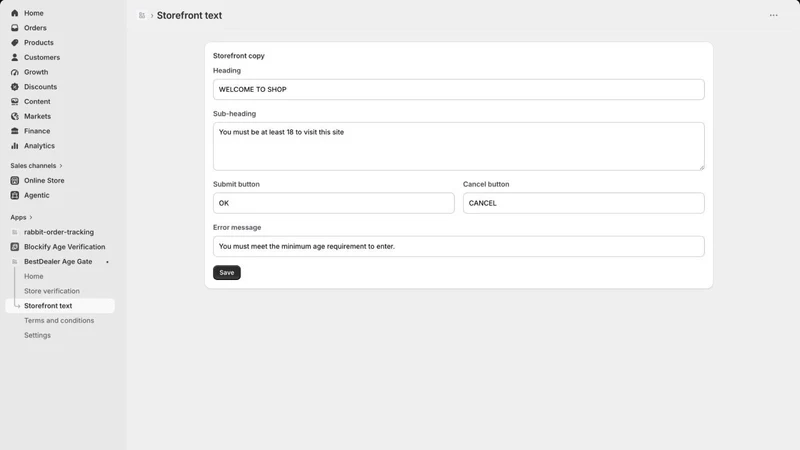
Task: Open the rabbit-order-tracking app
Action: point(59,232)
